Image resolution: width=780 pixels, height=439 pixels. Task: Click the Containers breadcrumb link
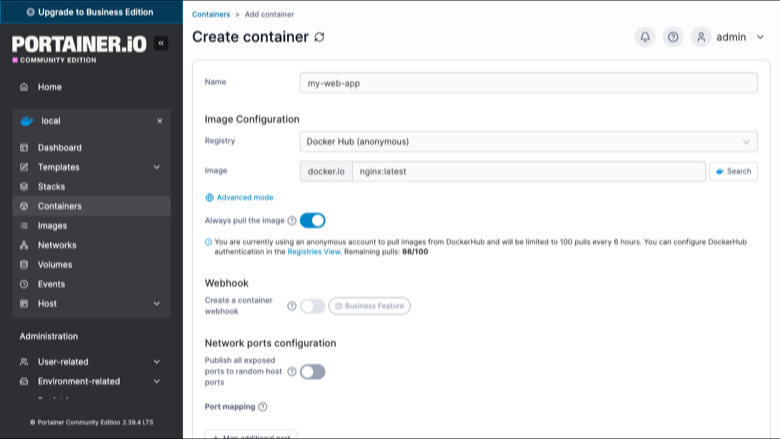[211, 14]
